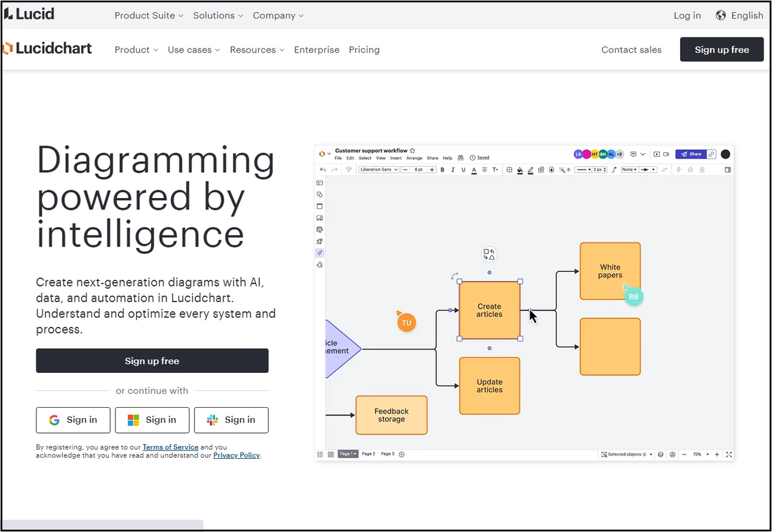Underline text using the U icon
This screenshot has height=532, width=772.
[x=463, y=170]
